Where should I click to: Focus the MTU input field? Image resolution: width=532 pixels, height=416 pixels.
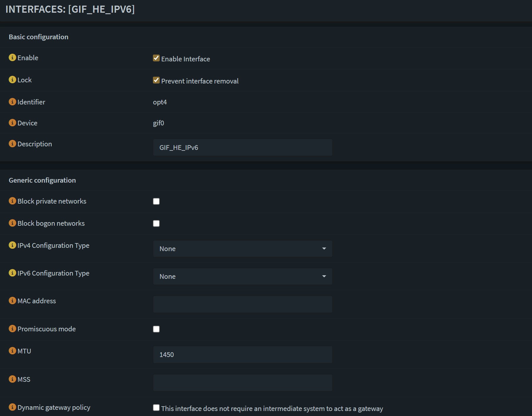pos(242,355)
